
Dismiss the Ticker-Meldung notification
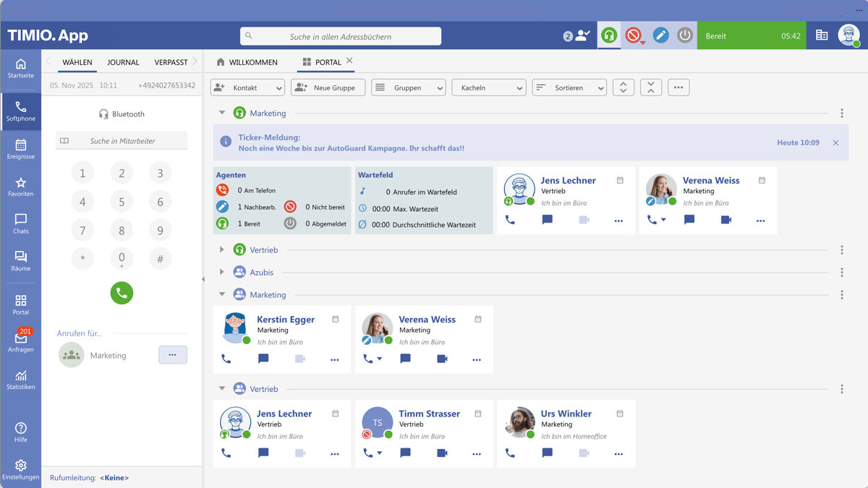click(x=835, y=142)
